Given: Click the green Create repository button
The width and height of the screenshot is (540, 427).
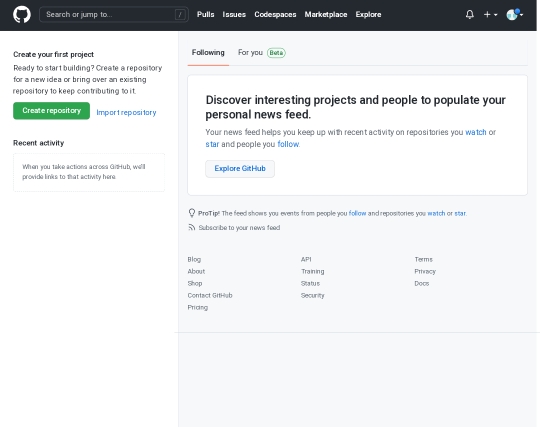Looking at the screenshot, I should [x=51, y=111].
